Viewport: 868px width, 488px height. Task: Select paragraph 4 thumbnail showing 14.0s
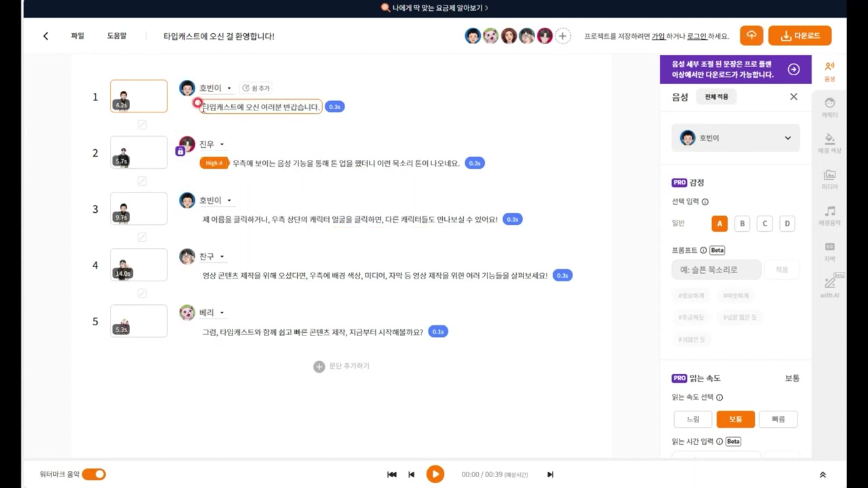(x=138, y=265)
